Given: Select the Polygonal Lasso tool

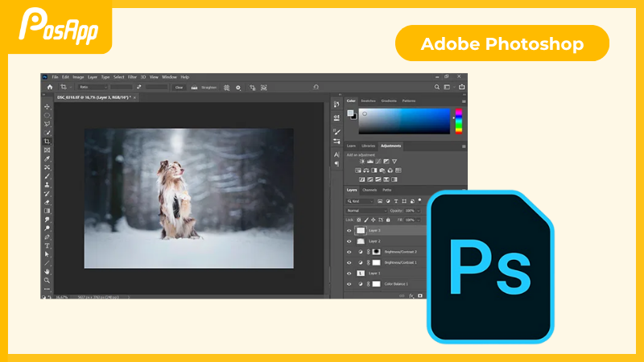Looking at the screenshot, I should click(x=47, y=124).
